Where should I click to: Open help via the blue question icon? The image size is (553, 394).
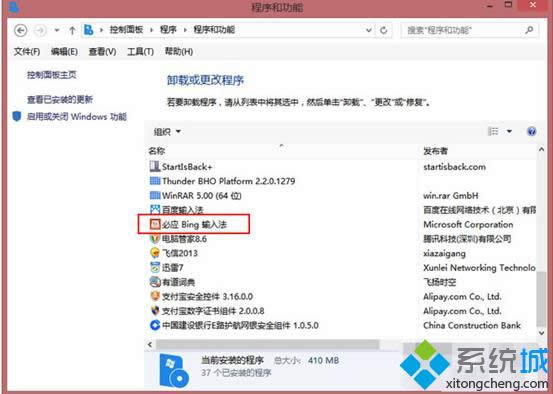(x=531, y=132)
